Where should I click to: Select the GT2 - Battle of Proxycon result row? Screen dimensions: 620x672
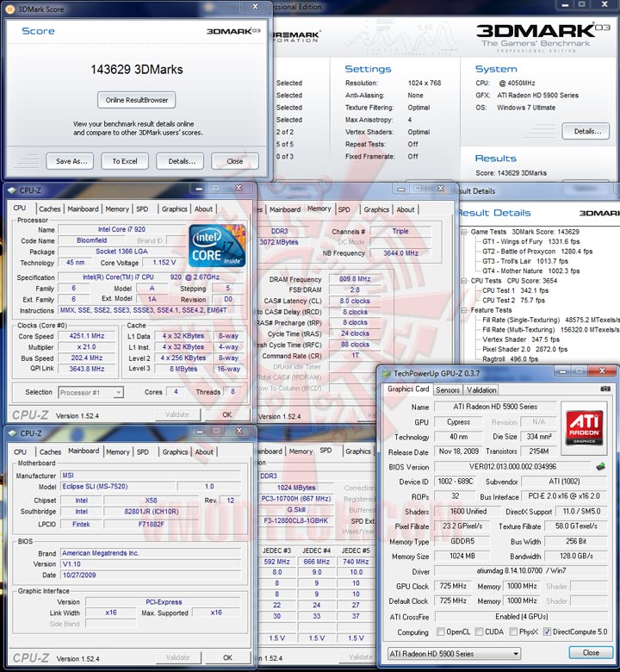537,252
